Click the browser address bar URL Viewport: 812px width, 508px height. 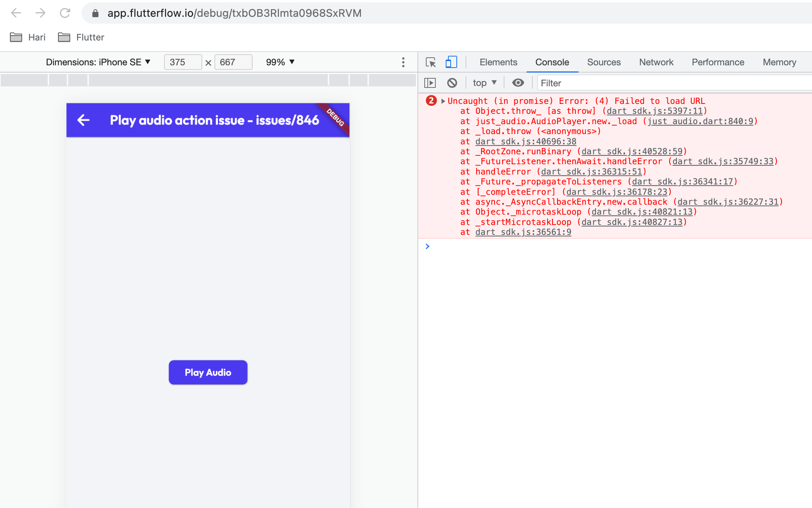234,13
